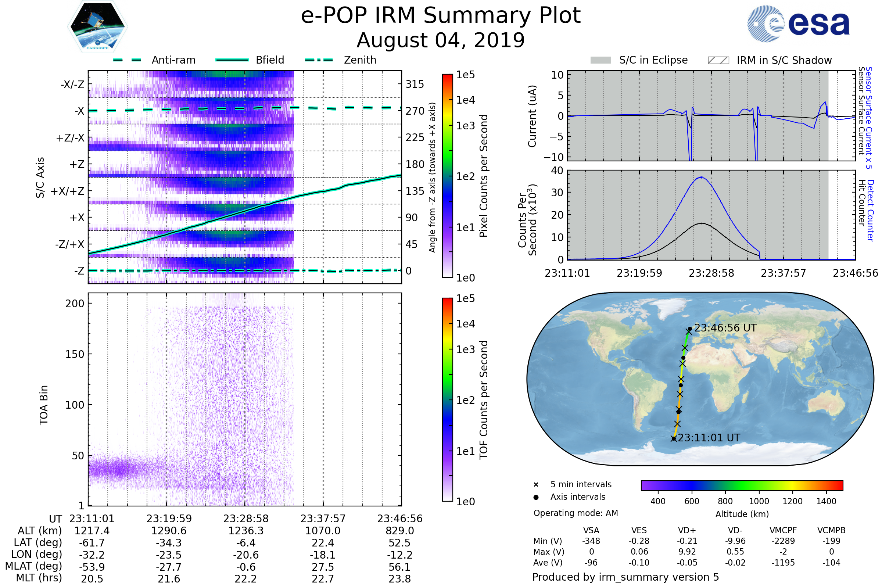Image resolution: width=882 pixels, height=588 pixels.
Task: Click the VSA column header in voltage table
Action: pos(591,531)
